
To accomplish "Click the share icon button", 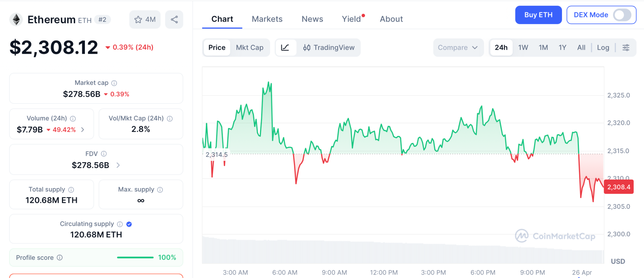I will [x=174, y=19].
